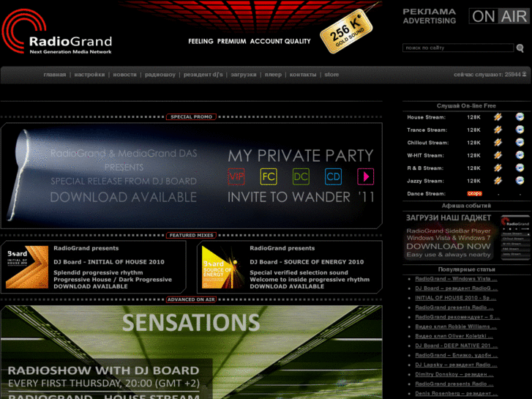The image size is (532, 399).
Task: Open the 'INITIAL OF HOUSE 2010 - Sp ...' article
Action: pos(455,298)
